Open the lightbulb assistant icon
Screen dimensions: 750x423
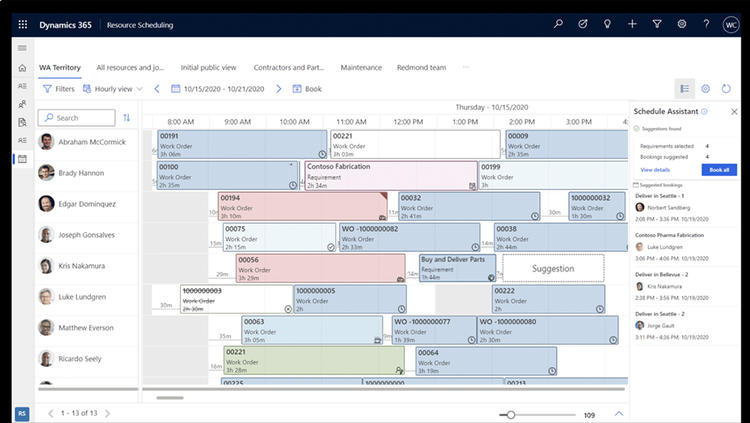point(607,23)
